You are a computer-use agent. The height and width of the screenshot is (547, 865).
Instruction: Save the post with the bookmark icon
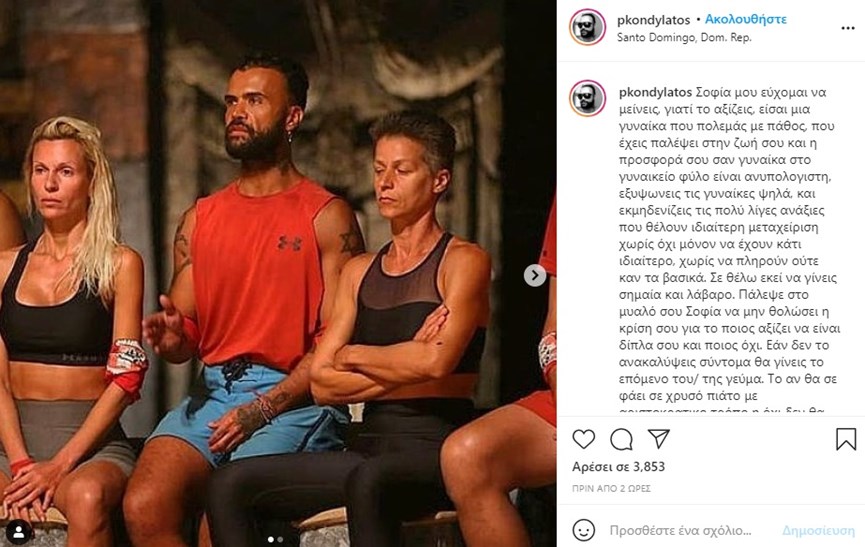(x=846, y=439)
